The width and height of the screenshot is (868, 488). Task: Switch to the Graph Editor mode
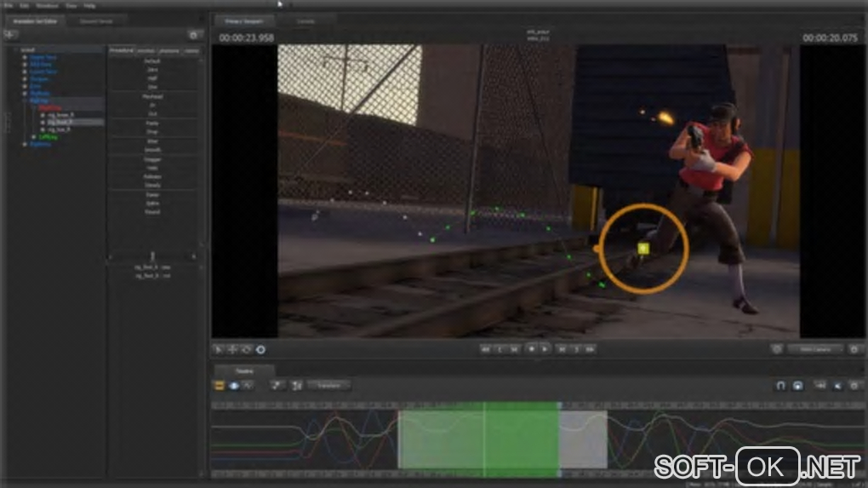click(x=248, y=386)
